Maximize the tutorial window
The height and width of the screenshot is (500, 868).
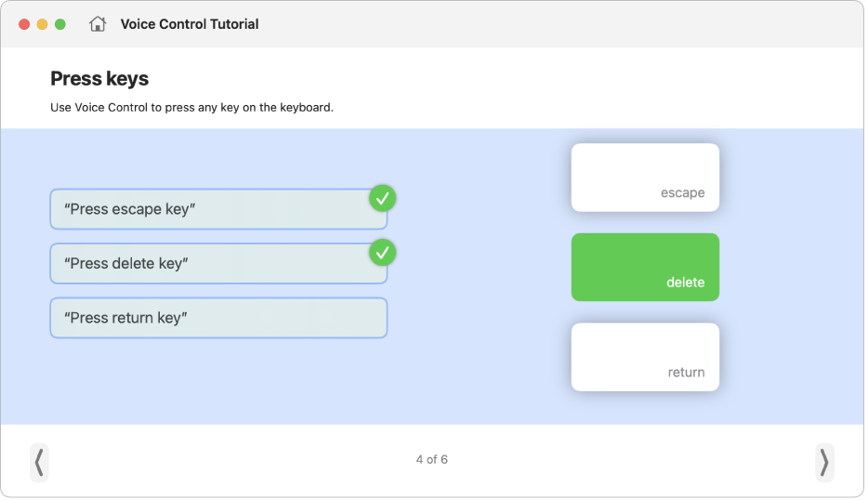(60, 24)
